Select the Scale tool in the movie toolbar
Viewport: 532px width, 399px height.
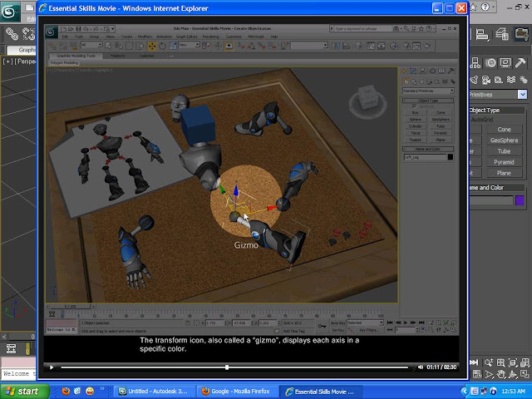coord(173,46)
